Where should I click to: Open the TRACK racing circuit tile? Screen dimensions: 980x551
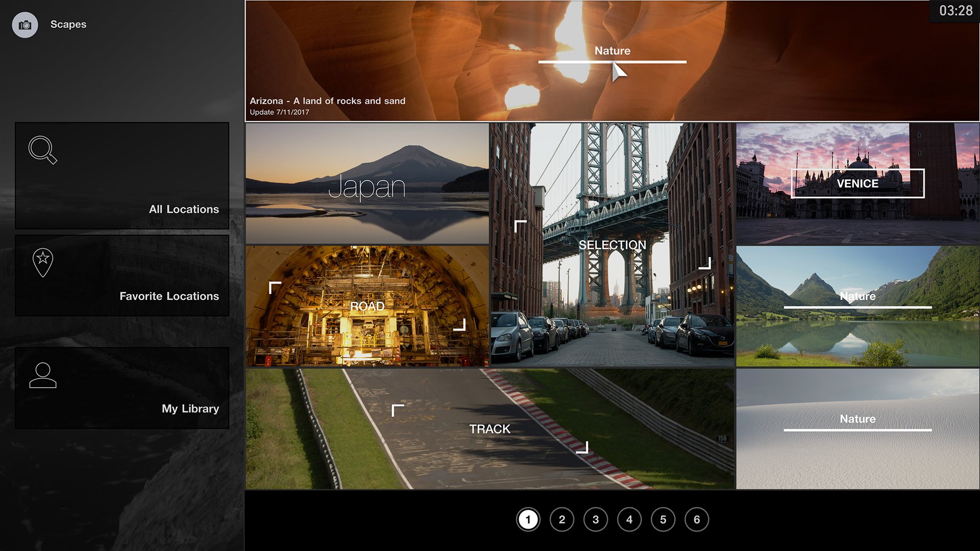pyautogui.click(x=489, y=429)
